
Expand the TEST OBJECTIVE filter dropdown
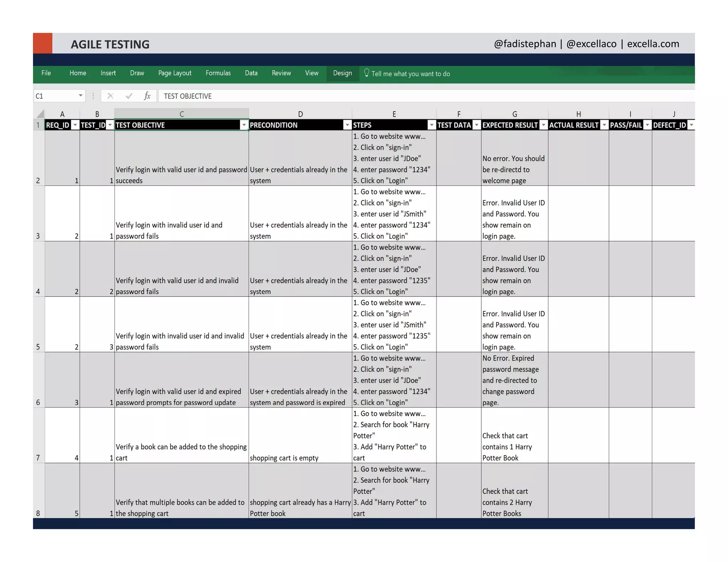(244, 125)
